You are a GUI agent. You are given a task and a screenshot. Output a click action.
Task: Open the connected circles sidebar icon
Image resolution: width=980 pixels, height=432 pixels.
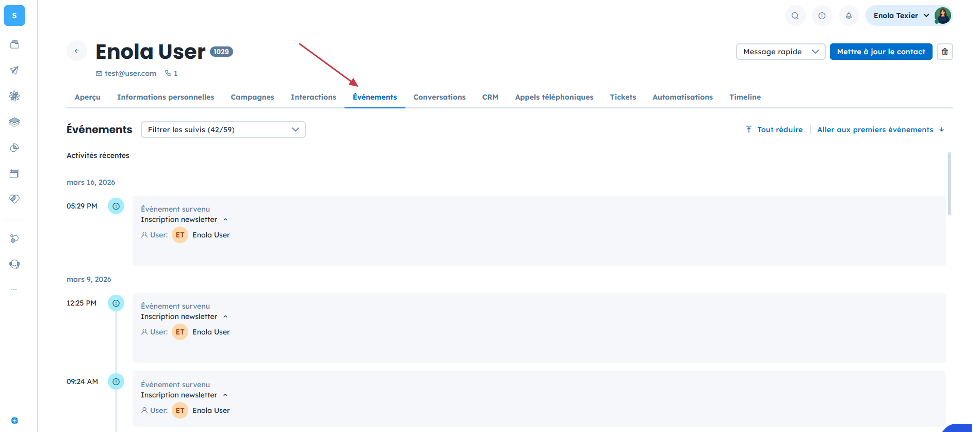coord(14,238)
